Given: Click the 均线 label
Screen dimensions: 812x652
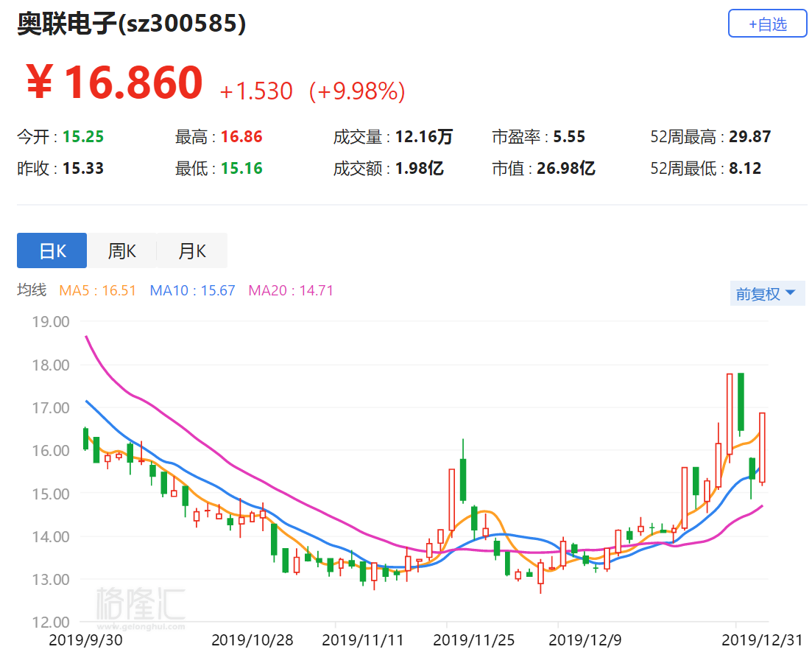Looking at the screenshot, I should pyautogui.click(x=32, y=290).
